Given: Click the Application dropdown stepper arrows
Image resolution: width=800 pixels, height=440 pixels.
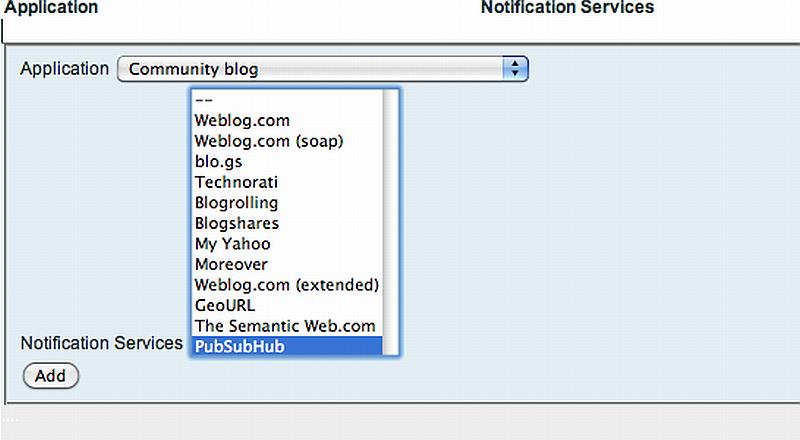Looking at the screenshot, I should [x=515, y=69].
